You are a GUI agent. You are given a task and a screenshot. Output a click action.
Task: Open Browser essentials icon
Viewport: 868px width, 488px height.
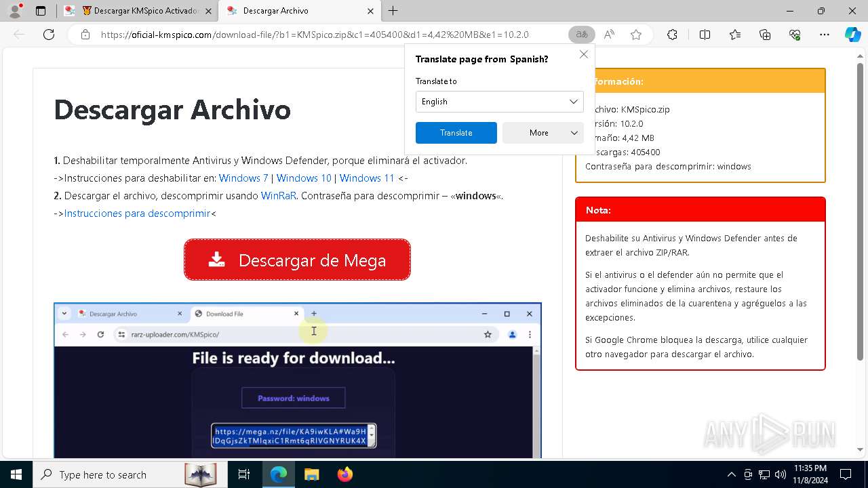(x=795, y=35)
